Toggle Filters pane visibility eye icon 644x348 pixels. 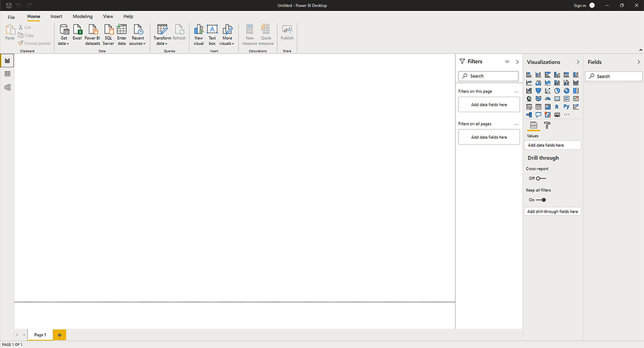pos(507,62)
